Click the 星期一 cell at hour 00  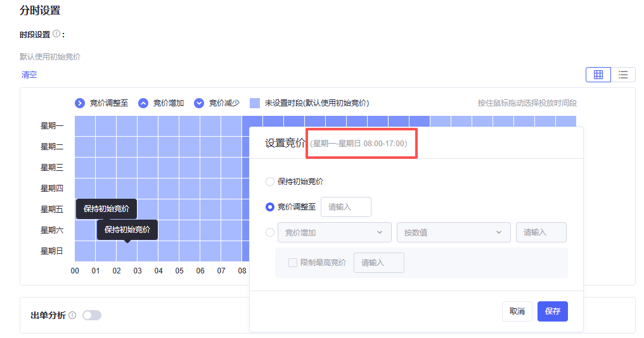tap(85, 126)
